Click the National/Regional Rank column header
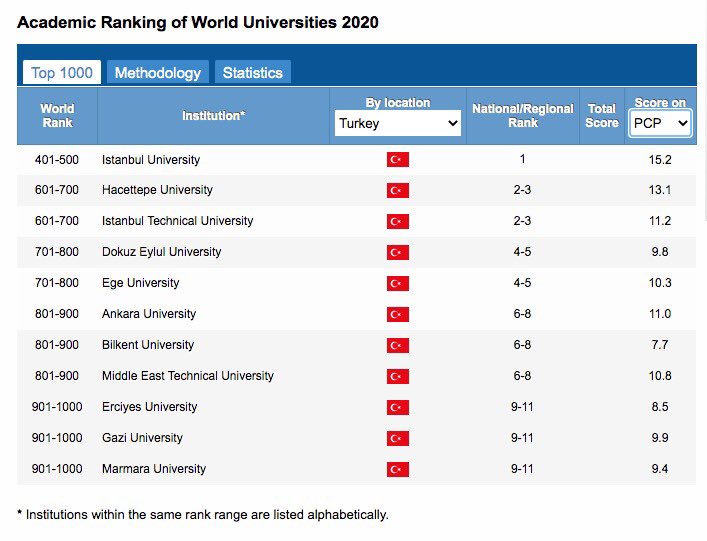This screenshot has height=541, width=707. pos(523,116)
